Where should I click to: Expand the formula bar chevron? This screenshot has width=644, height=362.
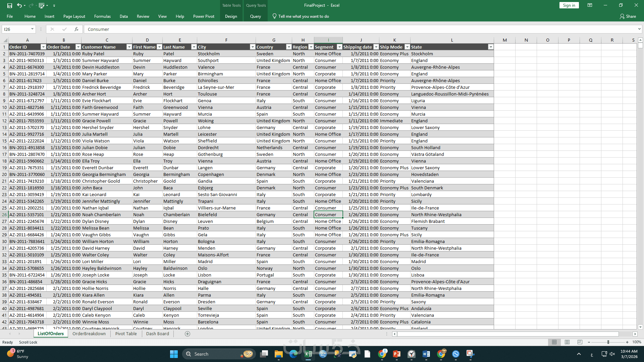click(x=639, y=29)
